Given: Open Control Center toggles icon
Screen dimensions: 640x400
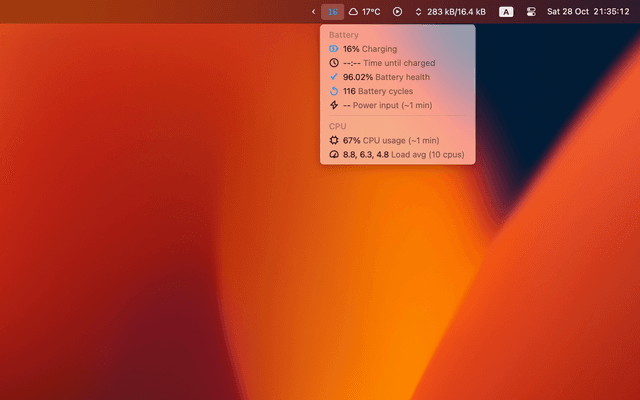Looking at the screenshot, I should pyautogui.click(x=531, y=12).
